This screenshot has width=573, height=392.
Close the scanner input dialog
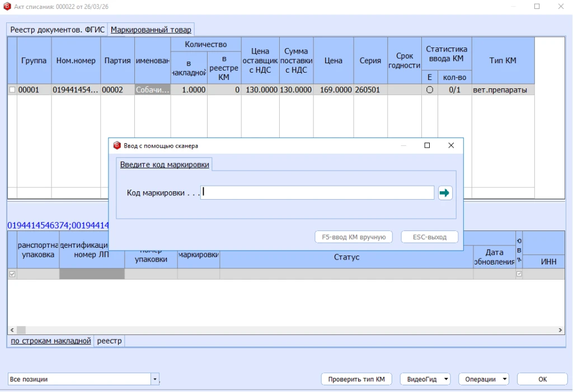(x=451, y=145)
